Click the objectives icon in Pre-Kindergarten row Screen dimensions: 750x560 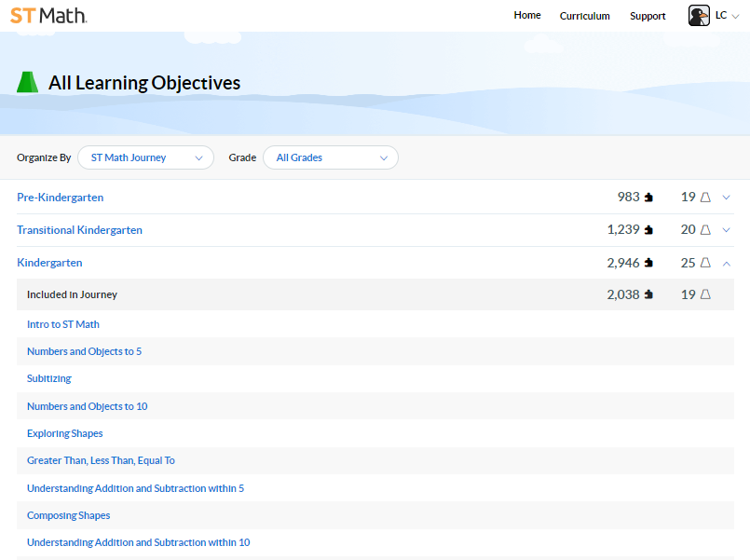click(705, 197)
